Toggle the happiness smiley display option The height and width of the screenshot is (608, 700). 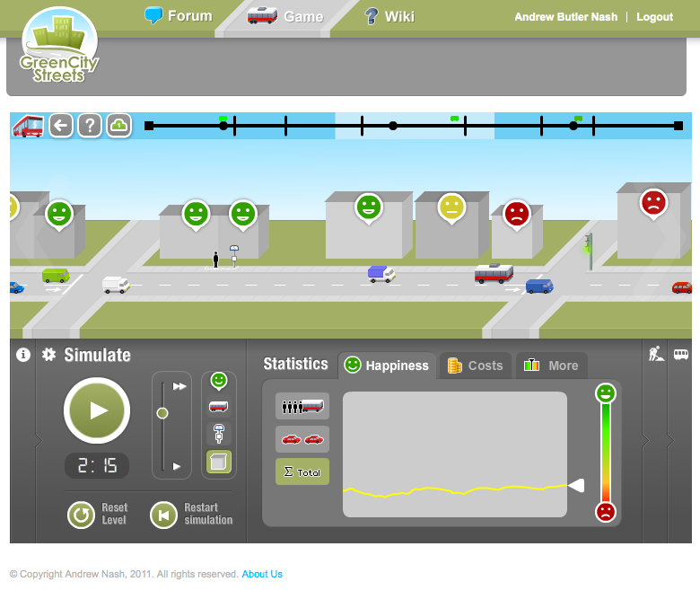coord(219,381)
